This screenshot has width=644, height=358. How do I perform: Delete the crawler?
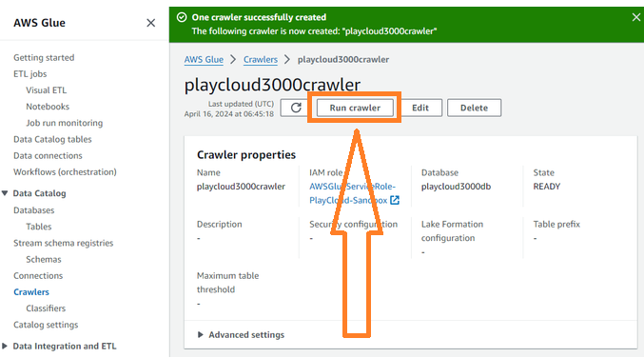click(474, 108)
